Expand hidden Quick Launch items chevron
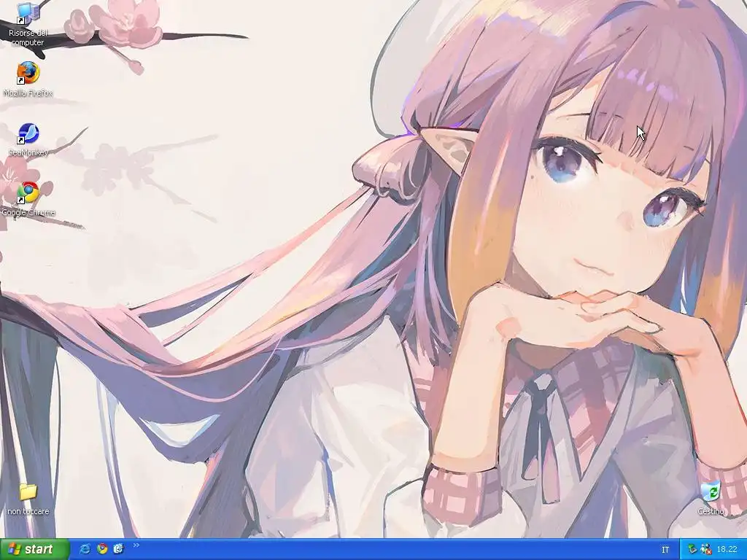 136,545
